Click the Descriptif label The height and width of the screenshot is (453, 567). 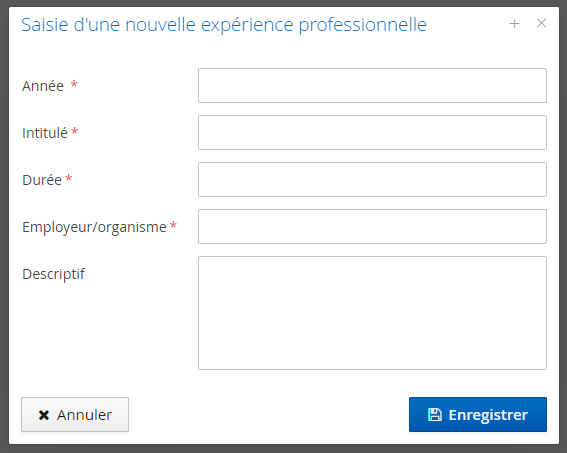point(53,274)
